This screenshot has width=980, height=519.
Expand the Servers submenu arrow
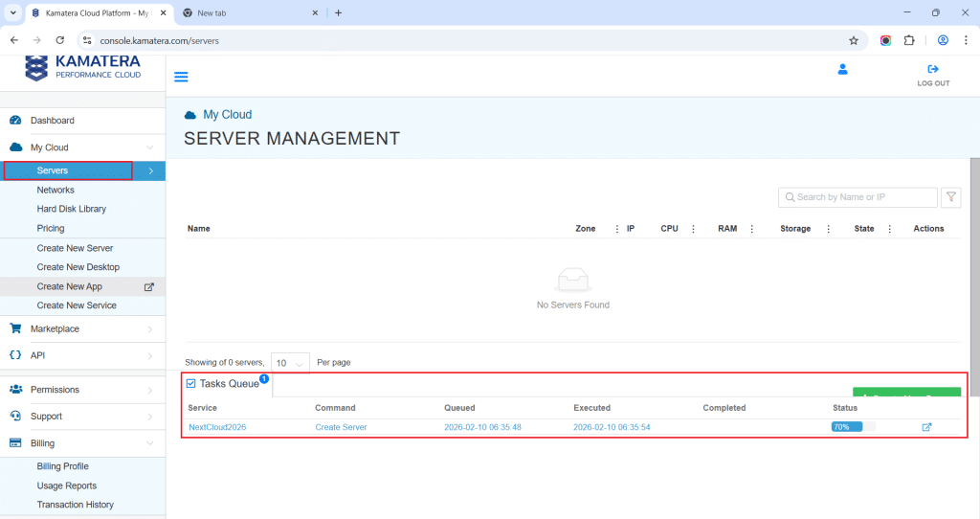point(150,170)
